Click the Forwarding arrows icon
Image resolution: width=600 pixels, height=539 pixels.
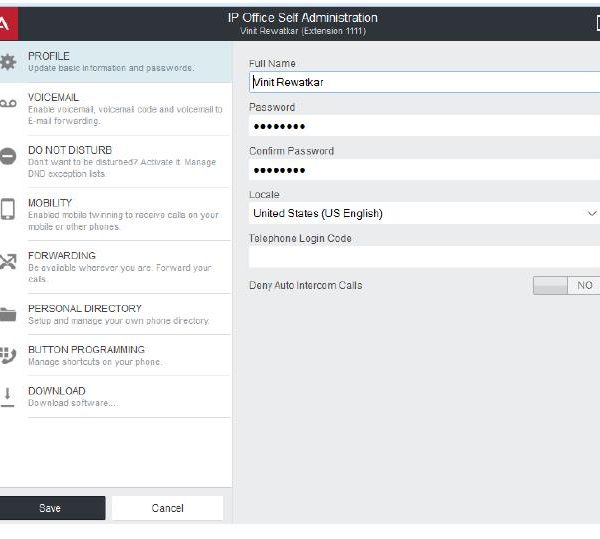(8, 263)
